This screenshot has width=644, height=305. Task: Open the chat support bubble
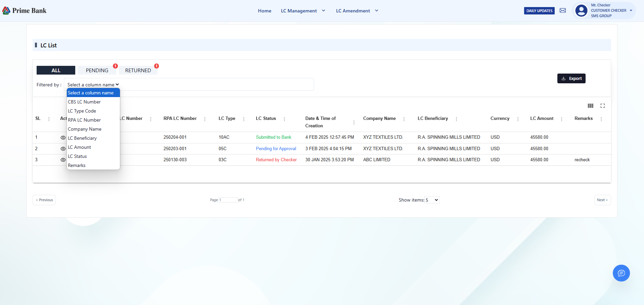tap(621, 273)
